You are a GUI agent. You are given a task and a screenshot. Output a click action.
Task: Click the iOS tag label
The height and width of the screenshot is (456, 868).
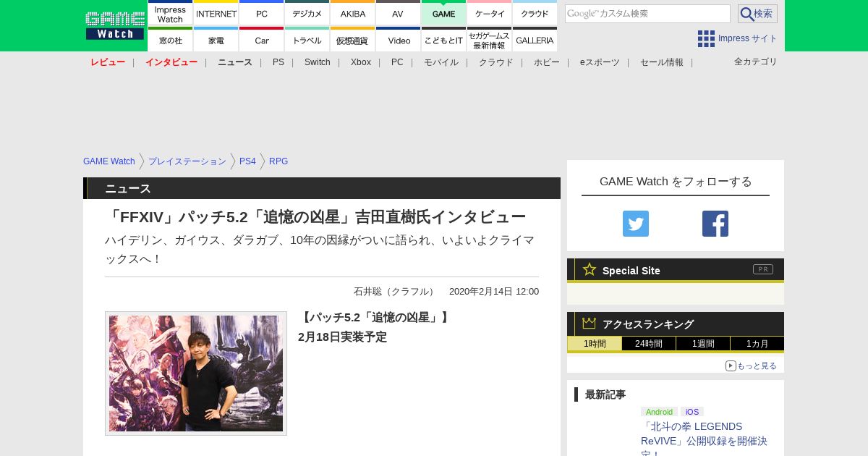point(692,412)
